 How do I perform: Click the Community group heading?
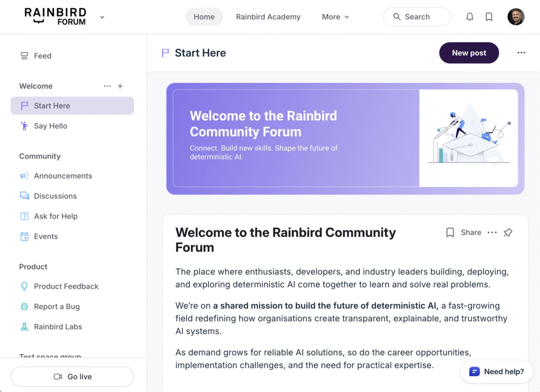[40, 156]
